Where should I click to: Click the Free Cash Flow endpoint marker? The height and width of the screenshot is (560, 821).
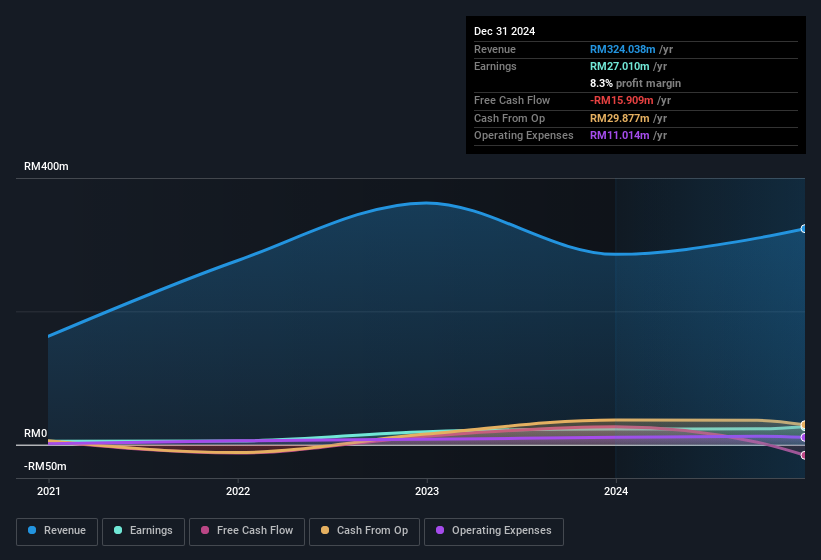pyautogui.click(x=804, y=455)
